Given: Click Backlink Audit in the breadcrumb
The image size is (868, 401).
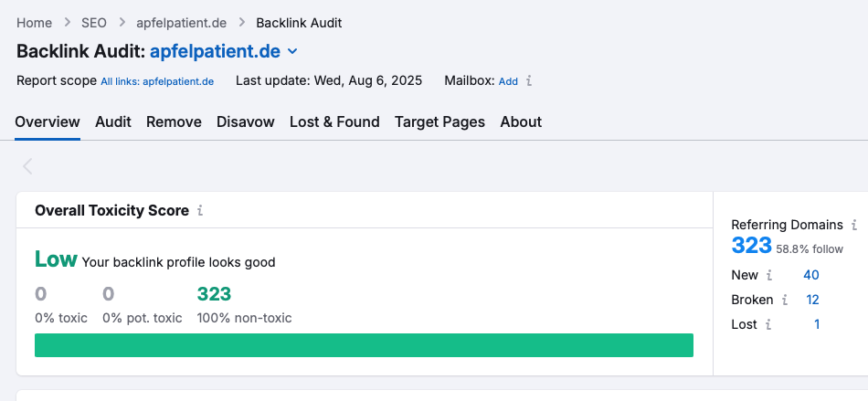Looking at the screenshot, I should tap(299, 23).
